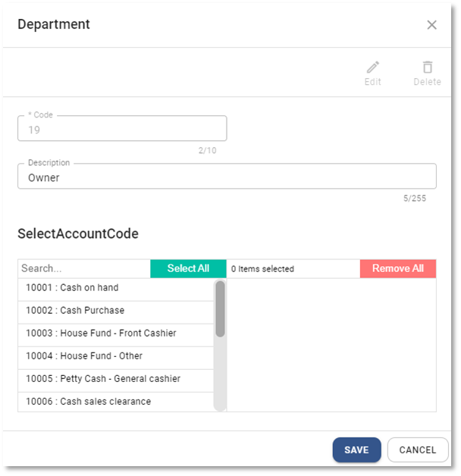The height and width of the screenshot is (476, 461).
Task: Save the department with SAVE button
Action: click(x=356, y=449)
